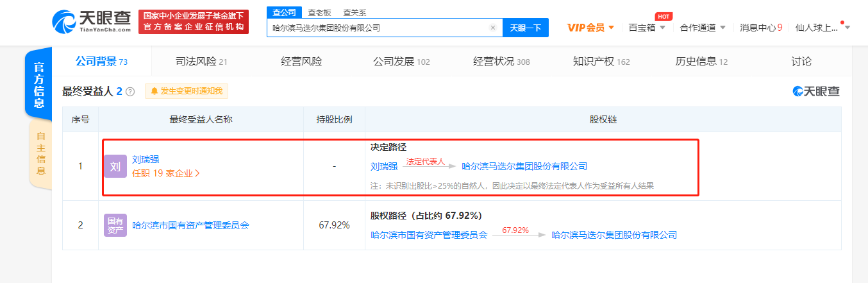Click 哈尔滨市国有资产管理委员会 in beneficiary name column
The image size is (868, 283).
point(190,225)
